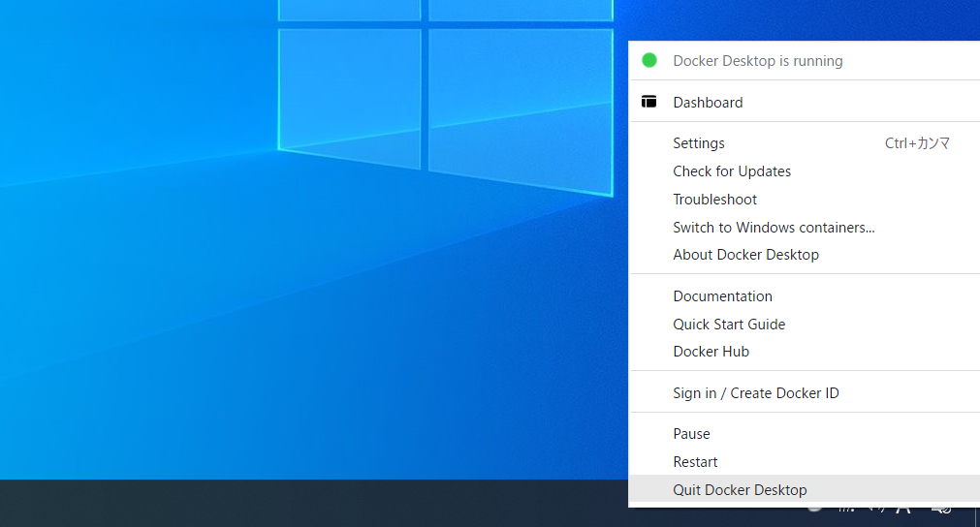The width and height of the screenshot is (980, 527).
Task: Open the Documentation entry
Action: coord(805,296)
